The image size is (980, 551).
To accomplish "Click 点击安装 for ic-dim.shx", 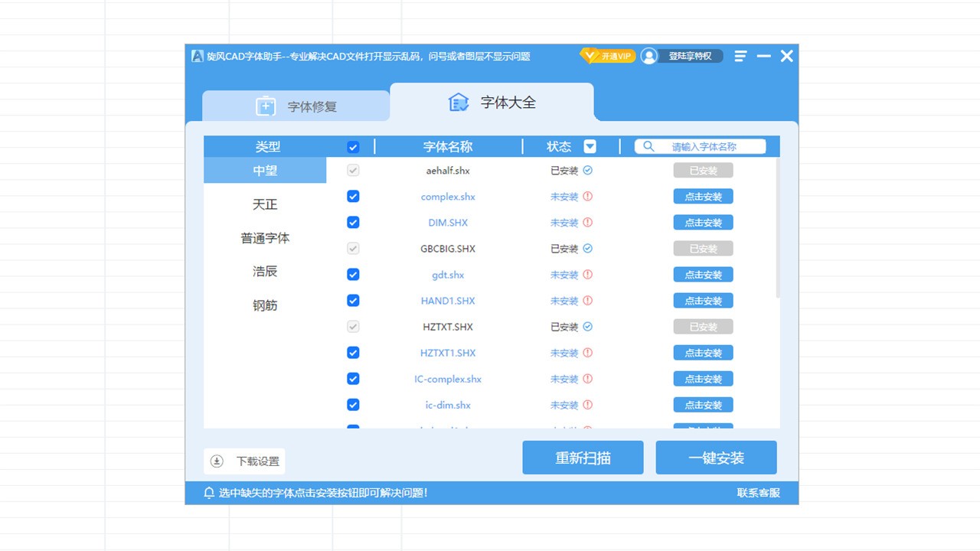I will tap(703, 405).
